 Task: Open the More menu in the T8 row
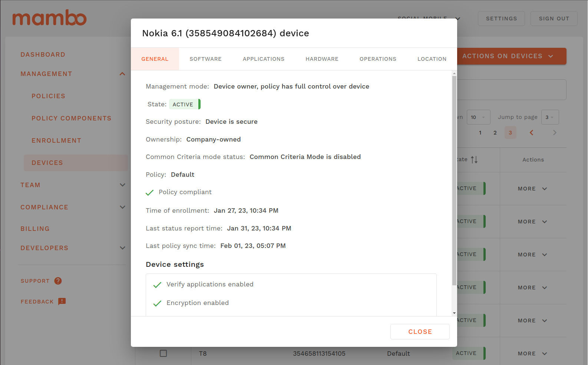click(532, 354)
